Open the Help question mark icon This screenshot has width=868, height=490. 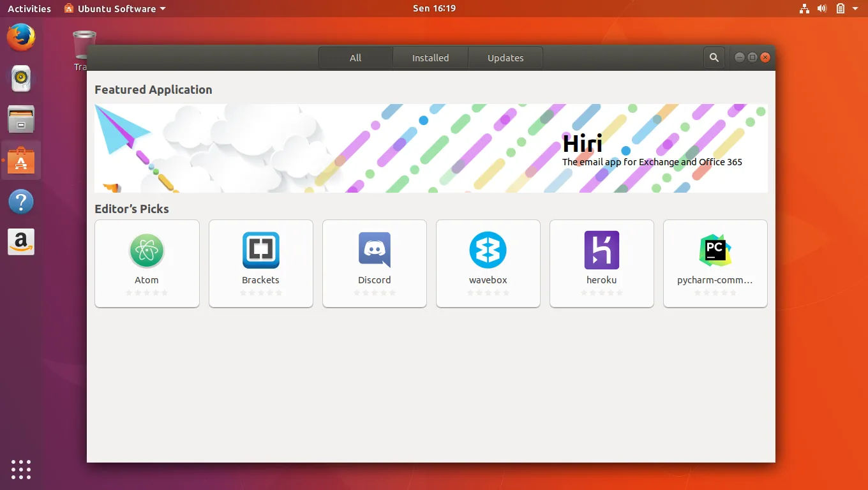click(x=21, y=202)
